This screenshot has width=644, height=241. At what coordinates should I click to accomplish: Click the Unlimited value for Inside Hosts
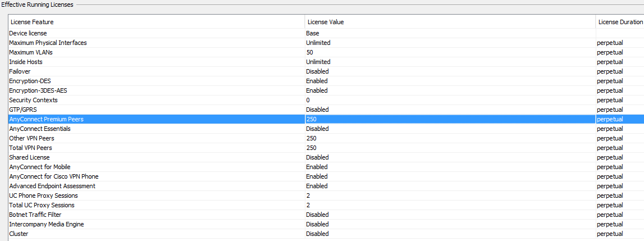pyautogui.click(x=318, y=62)
